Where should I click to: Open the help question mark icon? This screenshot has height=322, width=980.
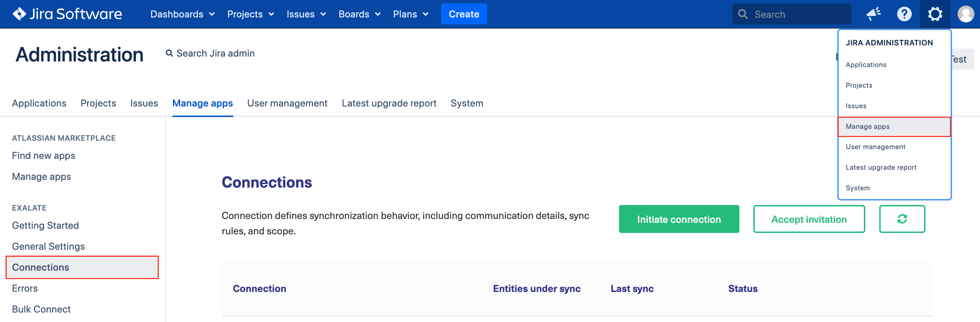904,14
